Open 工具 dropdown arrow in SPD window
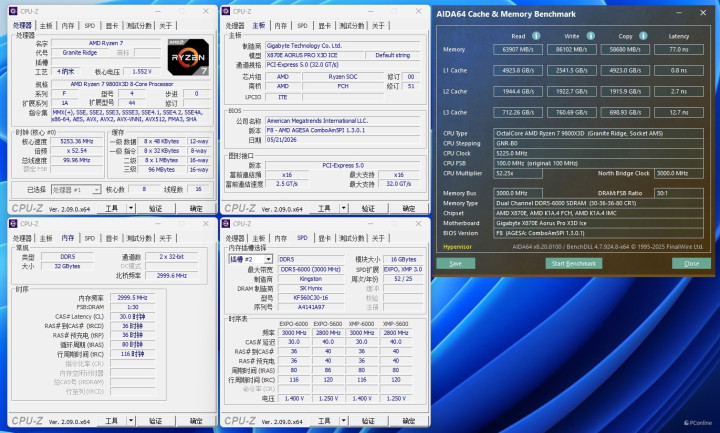The image size is (720, 433). (x=343, y=421)
